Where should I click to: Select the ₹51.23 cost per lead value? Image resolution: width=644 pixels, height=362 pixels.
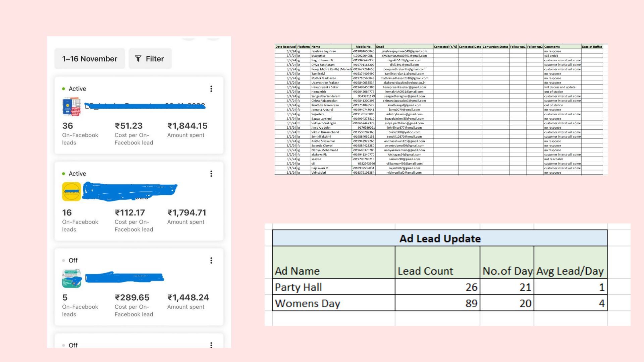(129, 126)
